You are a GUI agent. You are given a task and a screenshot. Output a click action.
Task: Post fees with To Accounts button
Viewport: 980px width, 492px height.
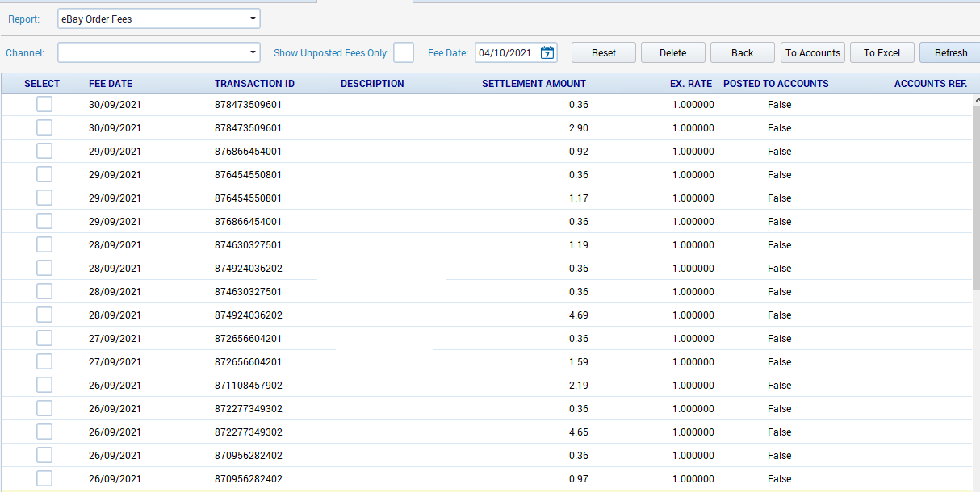[813, 52]
